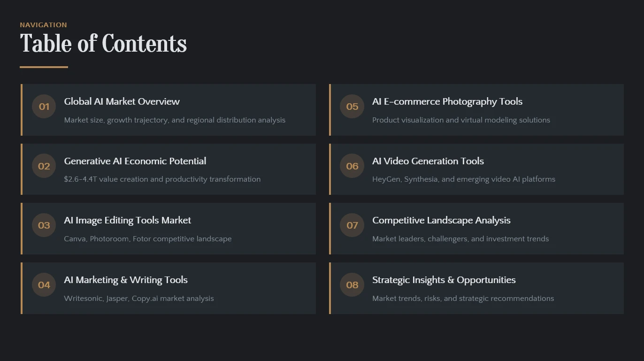Navigate to Competitive Landscape Analysis
Viewport: 644px width, 361px height.
[x=441, y=220]
